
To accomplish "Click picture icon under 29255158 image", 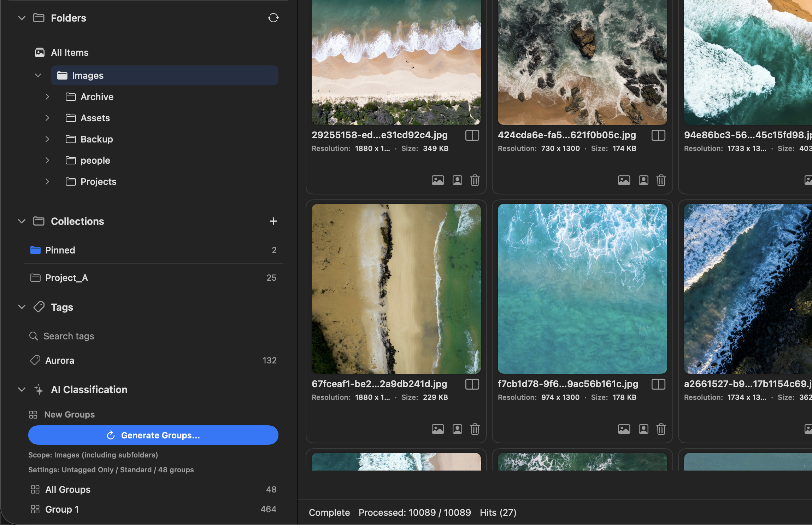I will pyautogui.click(x=438, y=180).
